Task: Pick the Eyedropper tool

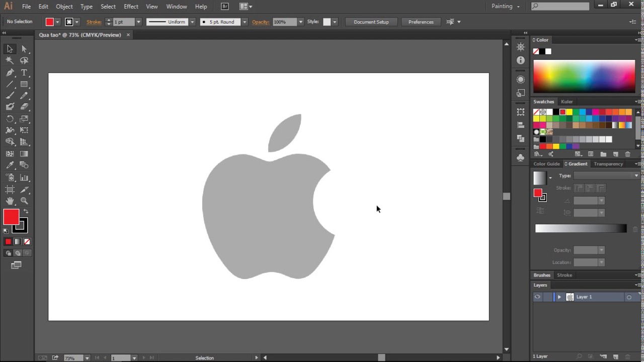Action: 10,165
